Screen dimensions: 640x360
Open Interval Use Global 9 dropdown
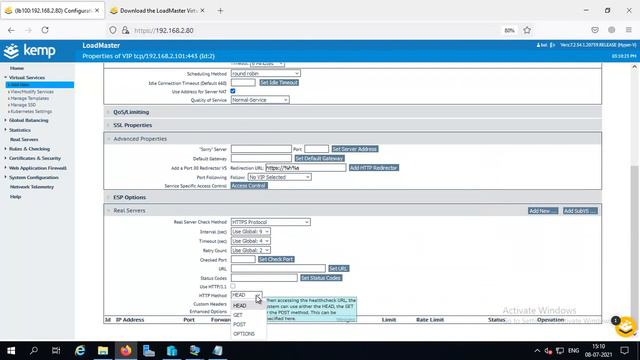251,231
